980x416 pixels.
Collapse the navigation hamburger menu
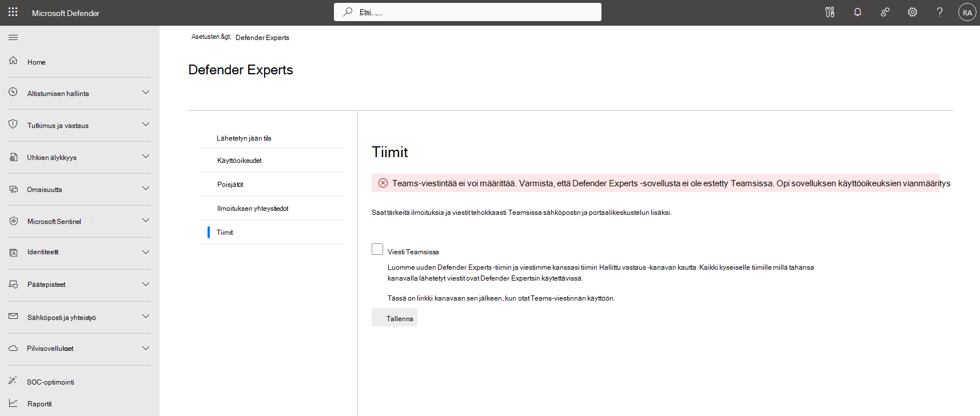click(13, 38)
